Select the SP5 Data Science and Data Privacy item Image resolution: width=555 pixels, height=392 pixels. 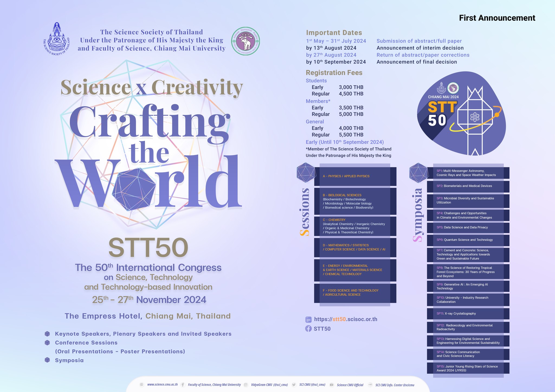pos(468,227)
